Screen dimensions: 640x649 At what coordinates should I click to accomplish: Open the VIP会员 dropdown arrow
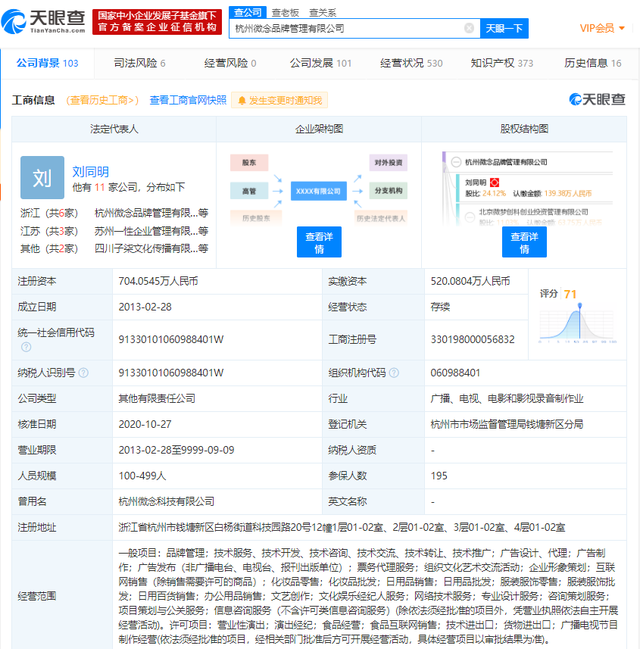tap(621, 28)
